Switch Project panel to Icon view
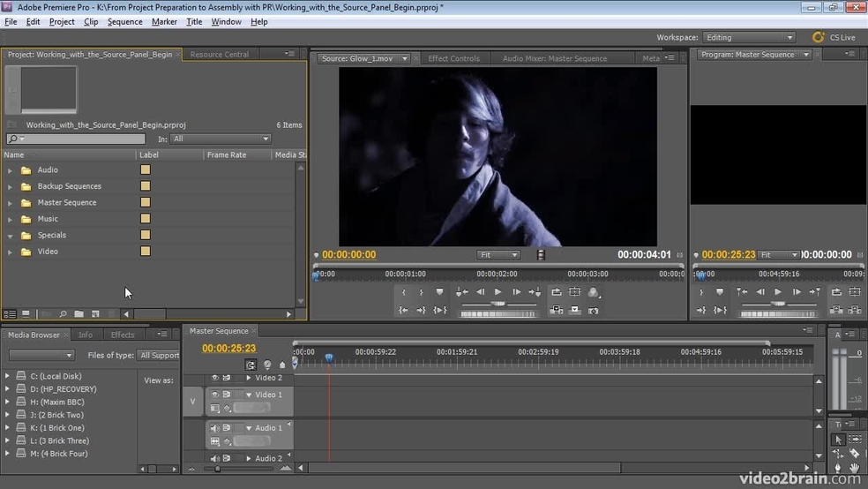Screen dimensions: 868x489 [26, 314]
